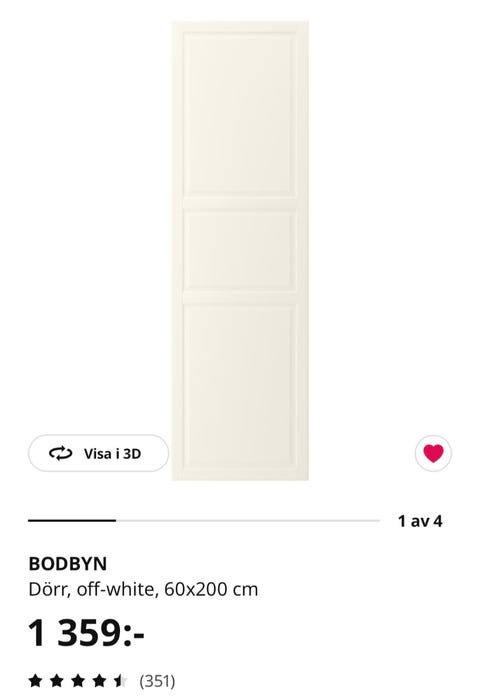Click the dark filled image progress segment
480x698 pixels.
pos(72,520)
